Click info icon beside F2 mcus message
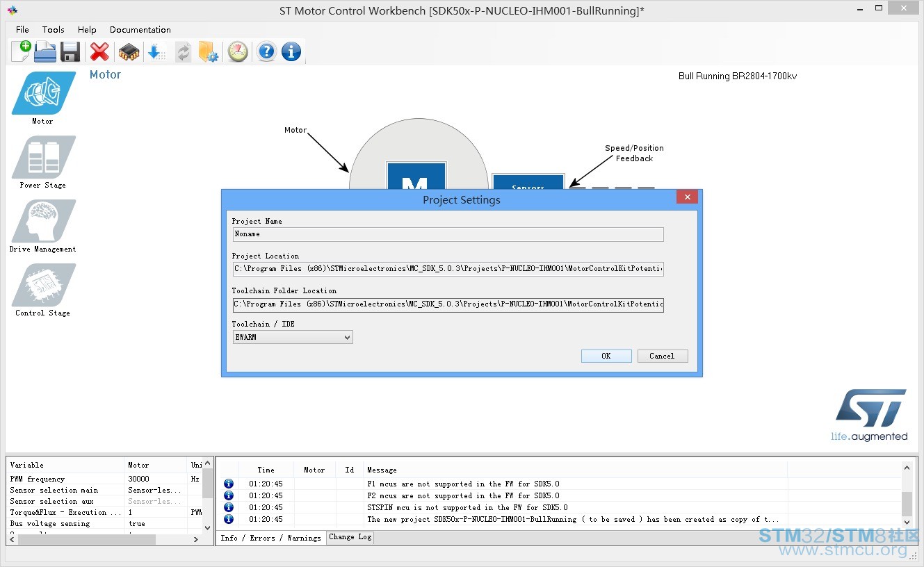This screenshot has width=924, height=567. [229, 495]
